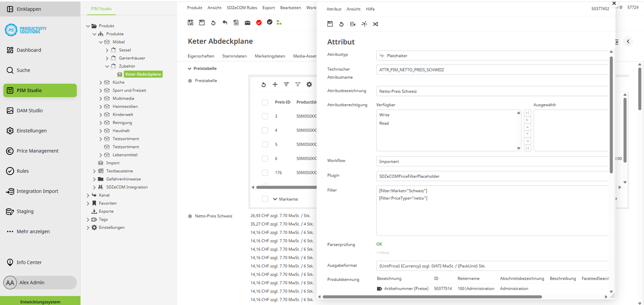
Task: Expand the Sessel category in the product tree
Action: point(107,50)
